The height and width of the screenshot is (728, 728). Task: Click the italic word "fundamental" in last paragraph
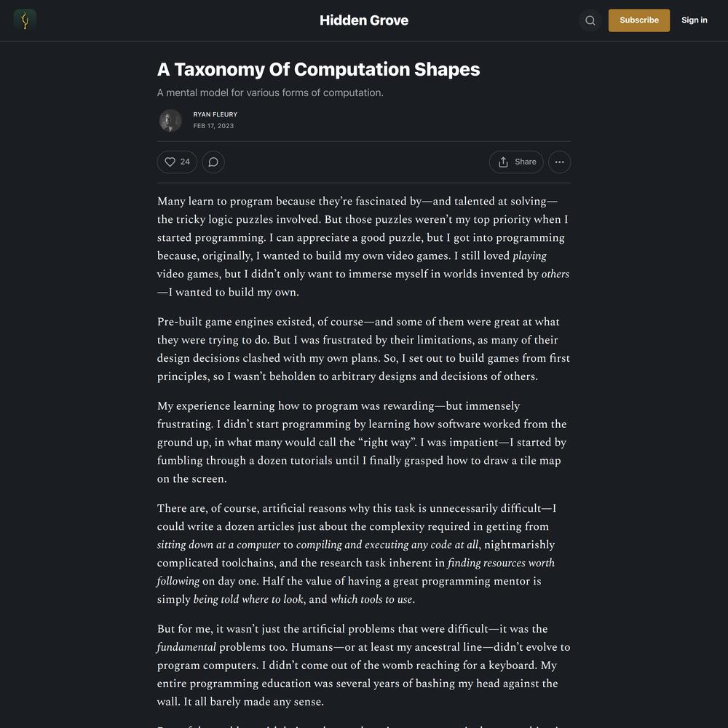186,646
